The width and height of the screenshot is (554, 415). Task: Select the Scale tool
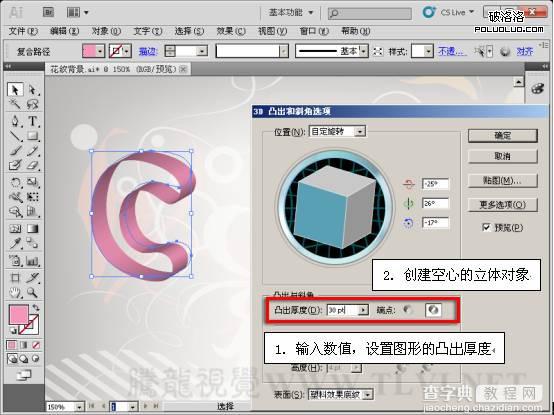[x=33, y=182]
